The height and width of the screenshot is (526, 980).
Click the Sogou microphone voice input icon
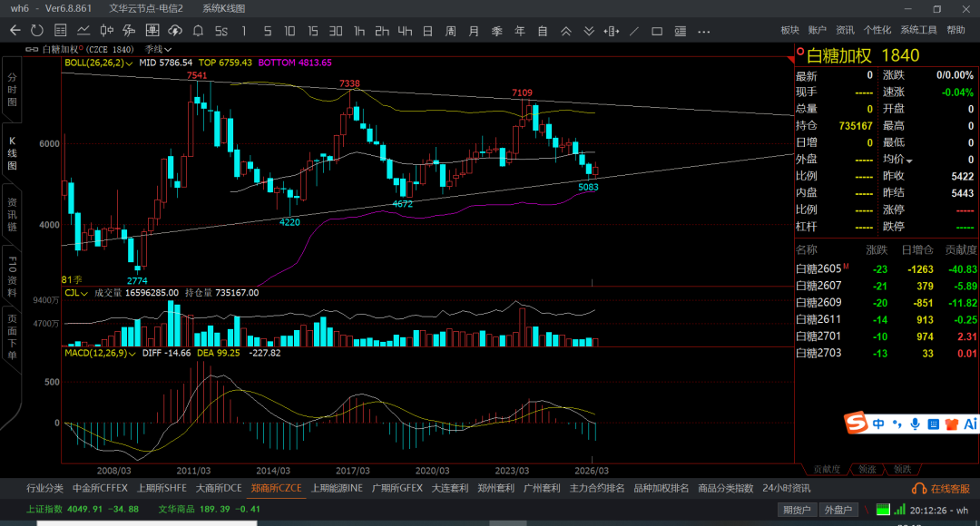pyautogui.click(x=915, y=424)
